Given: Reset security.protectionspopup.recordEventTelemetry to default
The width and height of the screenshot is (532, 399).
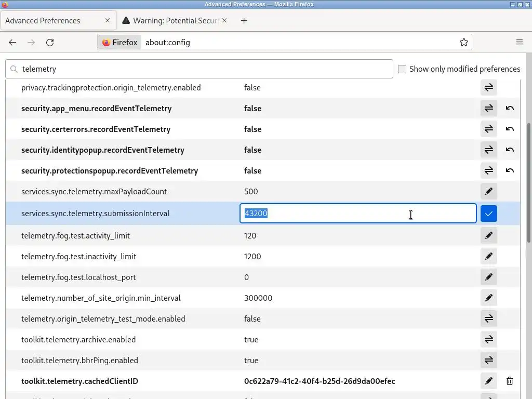Looking at the screenshot, I should tap(510, 170).
